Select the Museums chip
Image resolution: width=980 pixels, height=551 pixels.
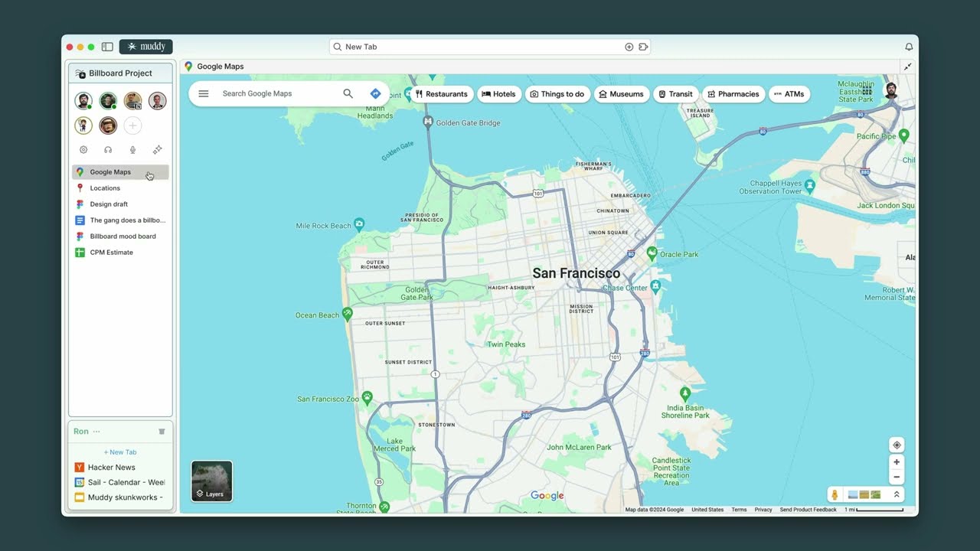coord(621,94)
